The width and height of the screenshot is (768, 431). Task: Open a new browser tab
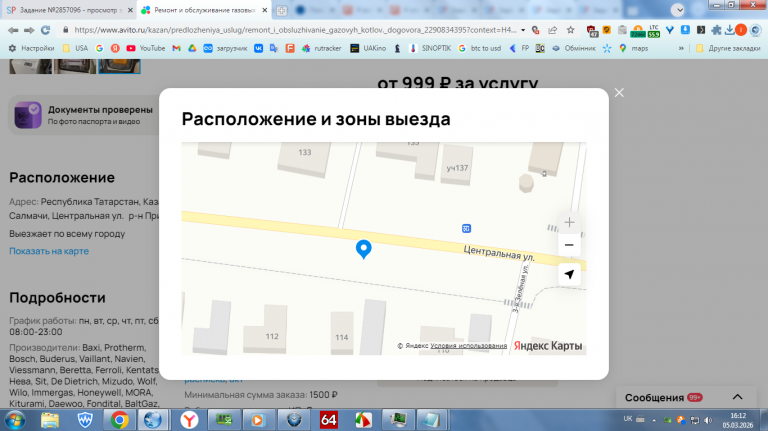click(282, 10)
